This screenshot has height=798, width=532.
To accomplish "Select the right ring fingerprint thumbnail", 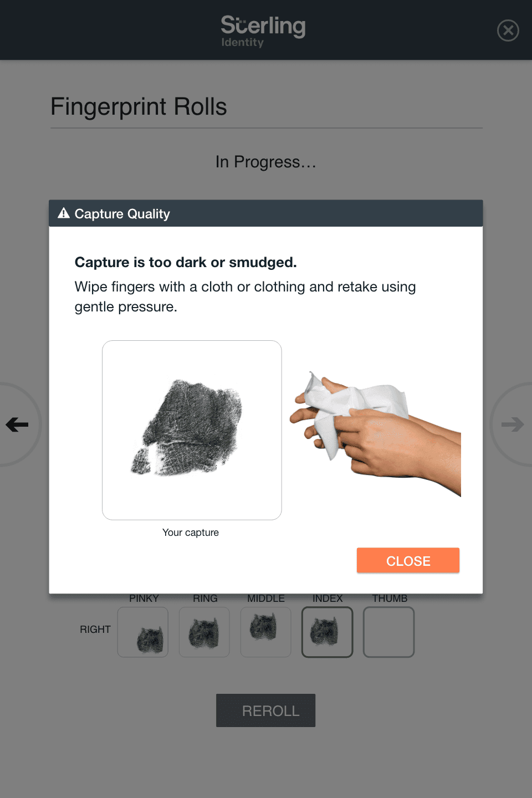I will pyautogui.click(x=204, y=632).
